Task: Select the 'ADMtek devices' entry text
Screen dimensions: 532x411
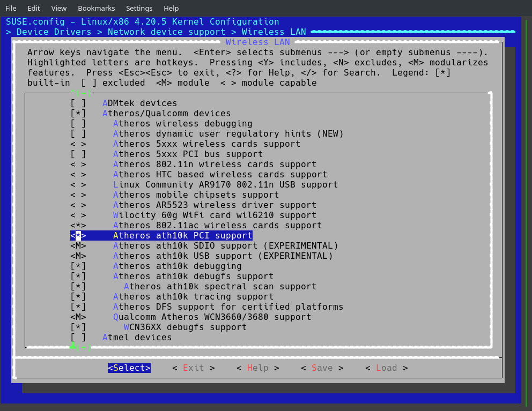Action: pyautogui.click(x=140, y=103)
